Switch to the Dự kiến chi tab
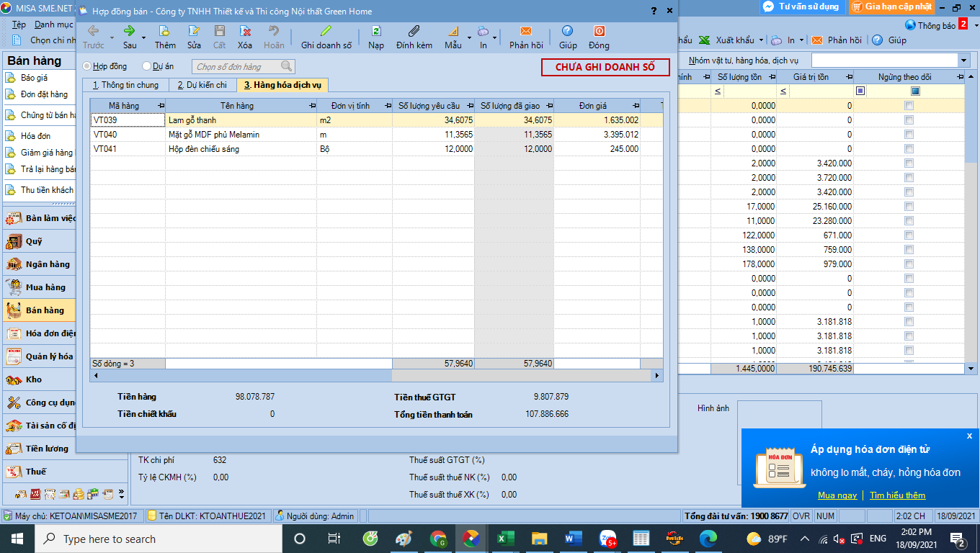The image size is (980, 553). tap(202, 85)
